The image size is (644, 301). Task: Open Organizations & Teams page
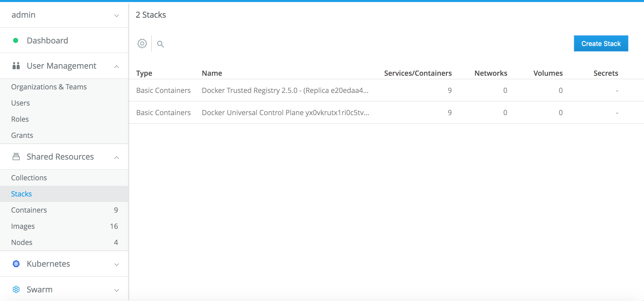(49, 87)
